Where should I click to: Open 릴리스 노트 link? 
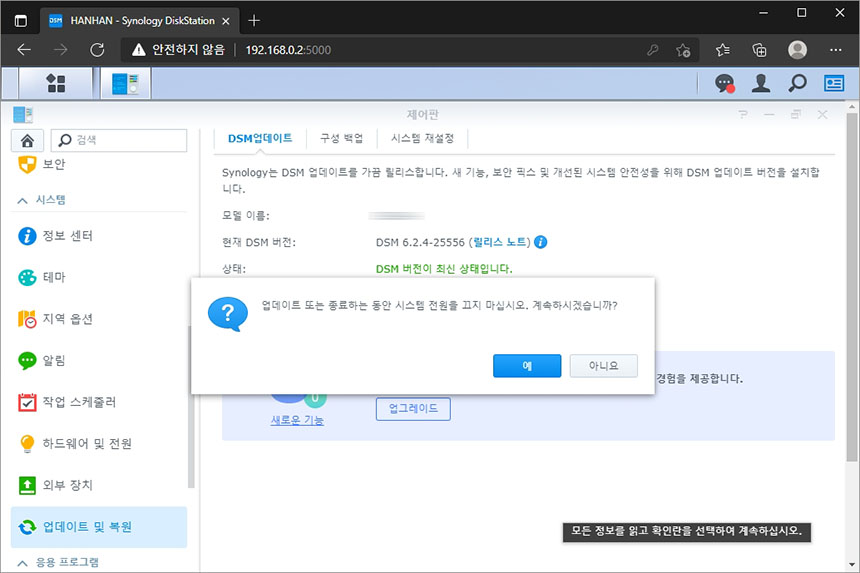[x=500, y=242]
